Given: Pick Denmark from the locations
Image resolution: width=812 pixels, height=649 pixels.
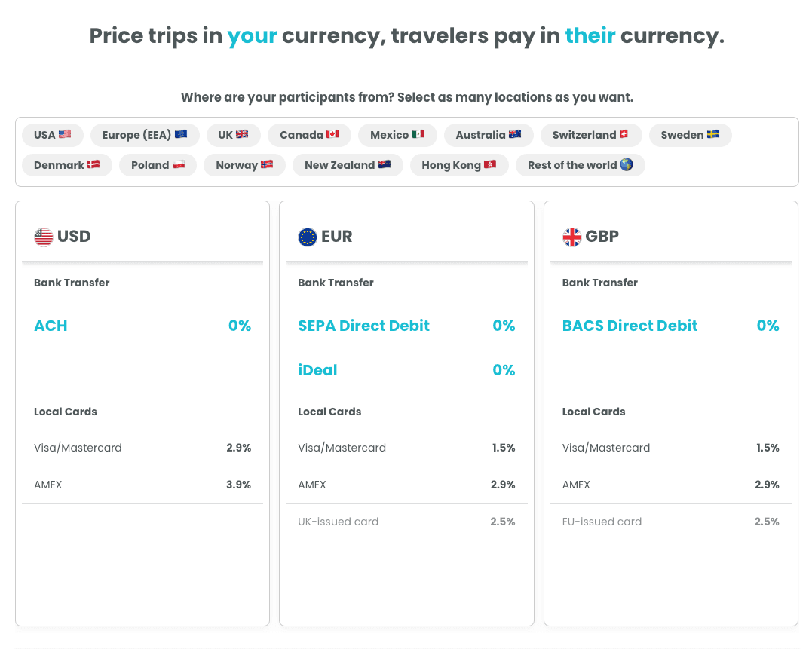Looking at the screenshot, I should pyautogui.click(x=67, y=165).
